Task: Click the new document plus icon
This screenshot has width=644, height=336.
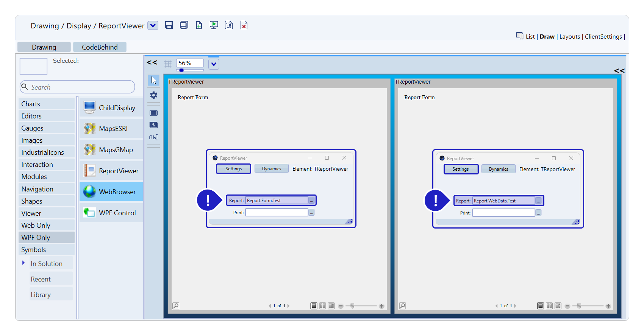Action: coord(199,25)
